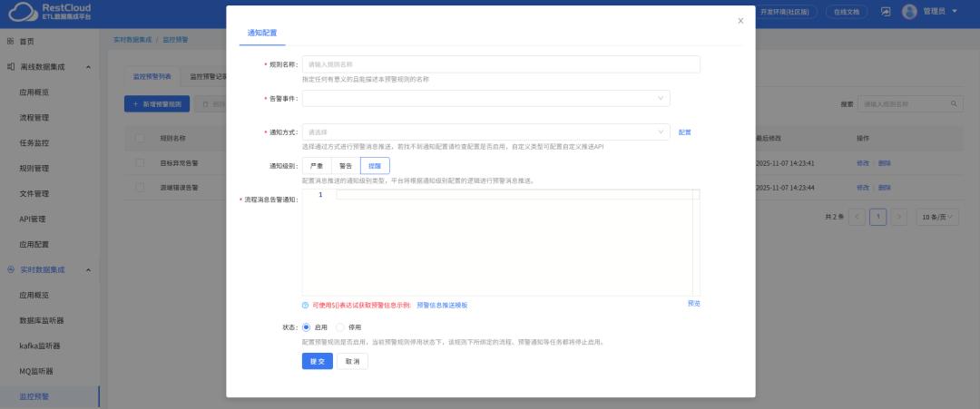This screenshot has height=409, width=980.
Task: Choose 警告 notification level
Action: [346, 166]
